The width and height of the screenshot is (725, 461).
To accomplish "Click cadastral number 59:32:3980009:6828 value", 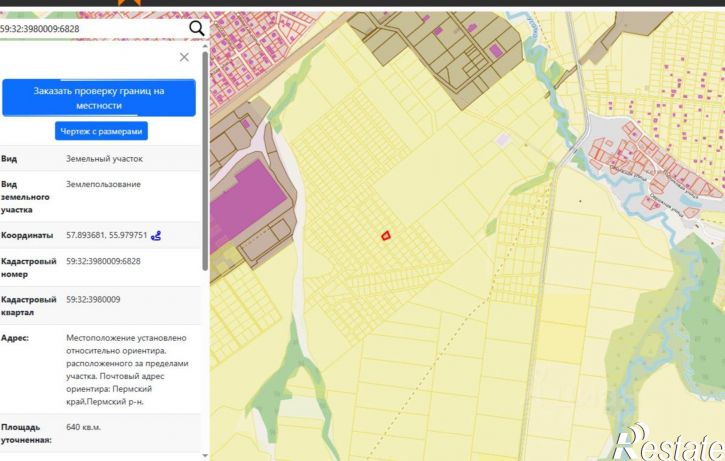I will tap(103, 261).
